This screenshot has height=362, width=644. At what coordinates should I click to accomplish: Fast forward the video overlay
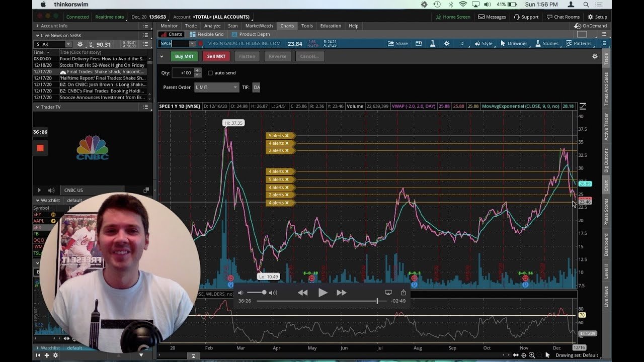click(x=342, y=293)
